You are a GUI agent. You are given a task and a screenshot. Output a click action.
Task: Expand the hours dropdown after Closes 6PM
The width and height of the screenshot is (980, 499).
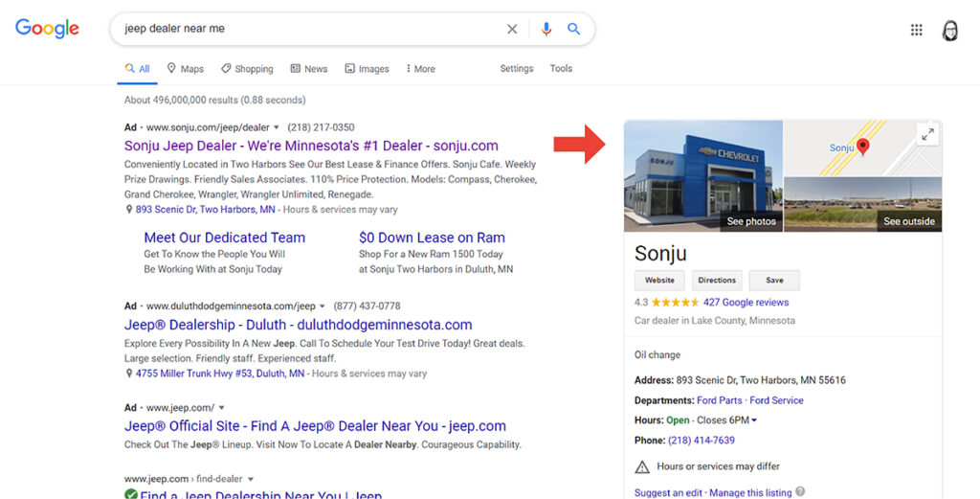click(x=754, y=420)
